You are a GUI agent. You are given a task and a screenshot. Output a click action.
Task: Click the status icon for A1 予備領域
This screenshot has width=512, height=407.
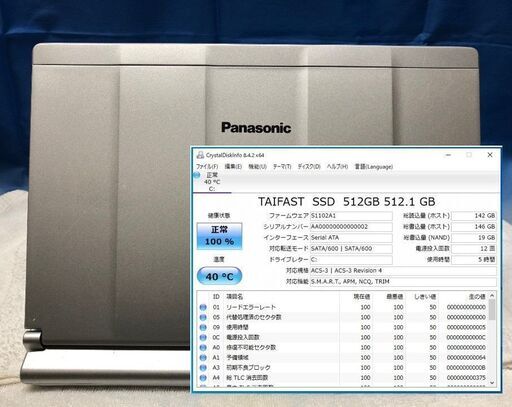203,357
